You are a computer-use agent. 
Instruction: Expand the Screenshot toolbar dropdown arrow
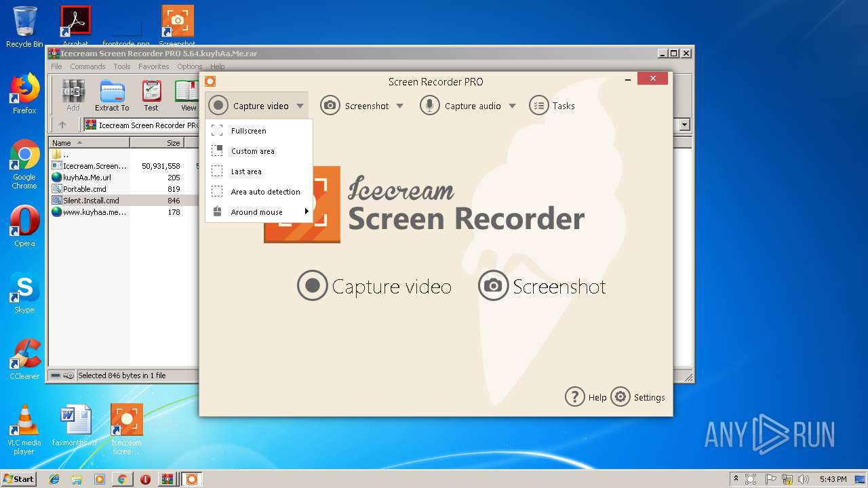click(x=399, y=106)
